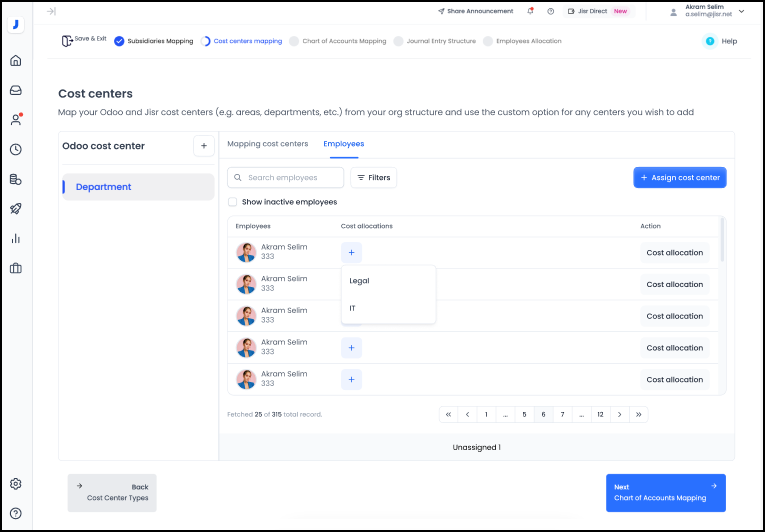Click the briefcase icon in sidebar
Screen dimensions: 765x532
click(x=15, y=268)
